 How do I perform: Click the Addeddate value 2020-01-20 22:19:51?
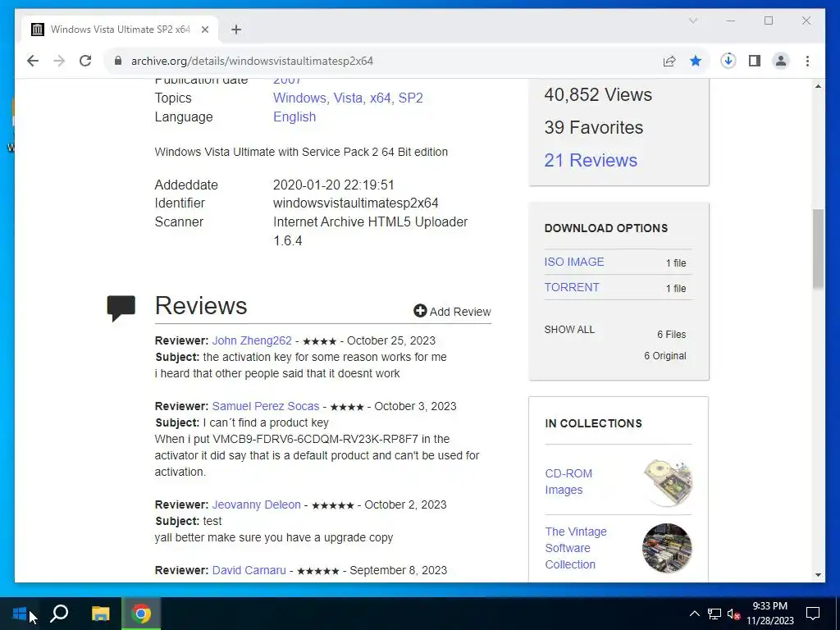click(x=333, y=185)
